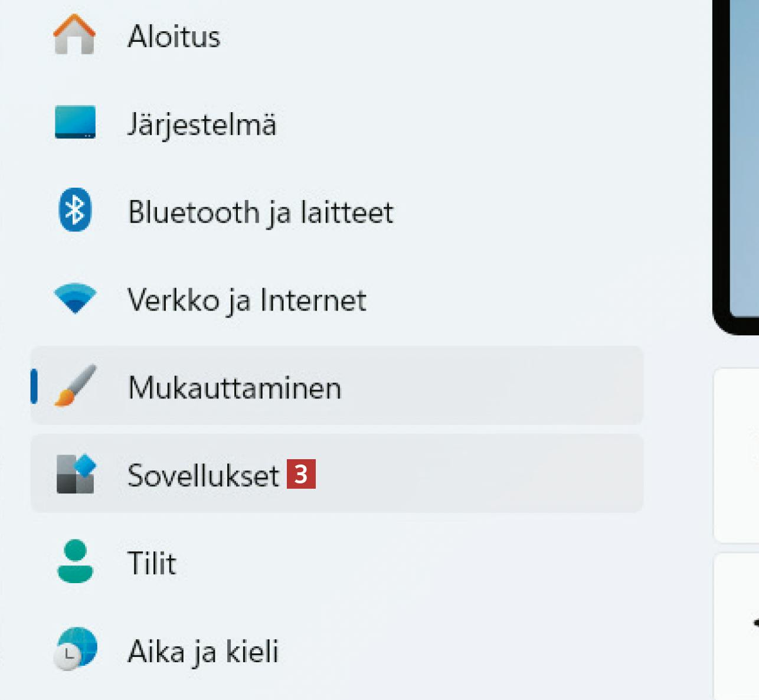
Task: Select Bluetooth ja laitteet
Action: 260,212
